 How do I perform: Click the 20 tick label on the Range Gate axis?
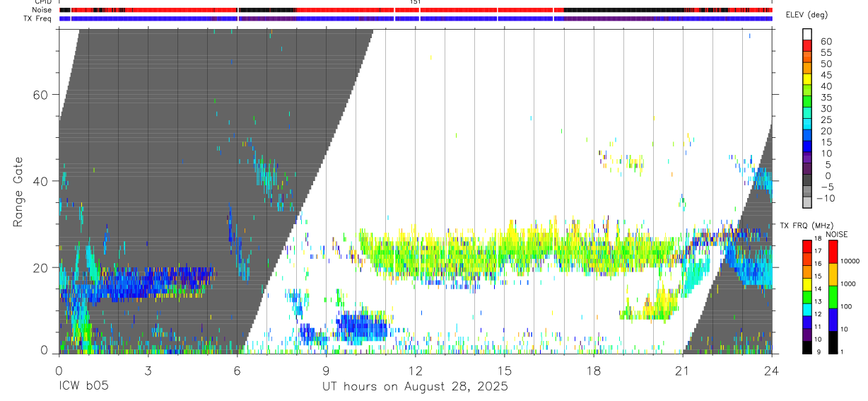(40, 267)
